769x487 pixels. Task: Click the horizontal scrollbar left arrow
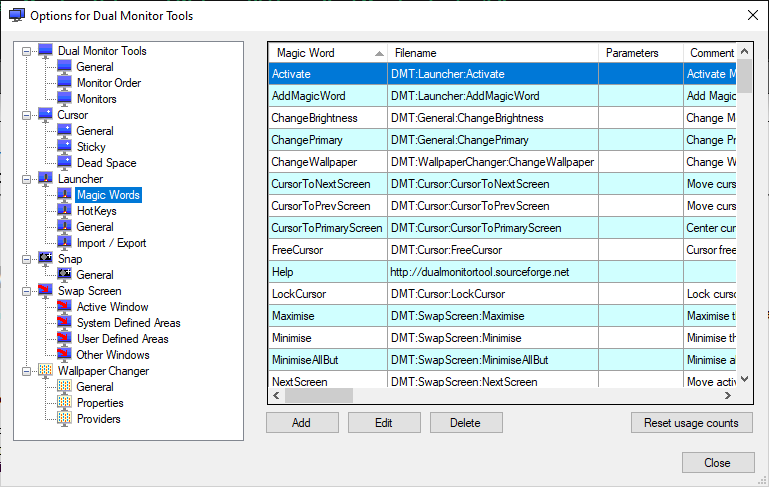pos(277,395)
